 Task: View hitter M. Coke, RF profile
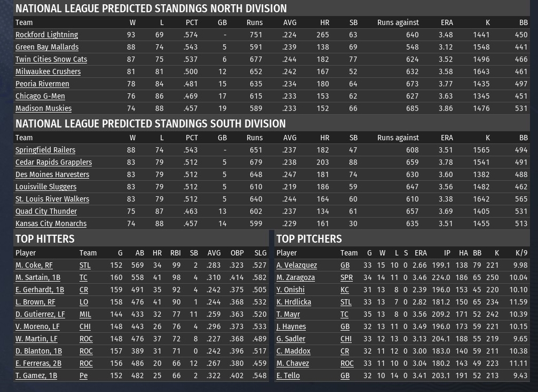(34, 265)
